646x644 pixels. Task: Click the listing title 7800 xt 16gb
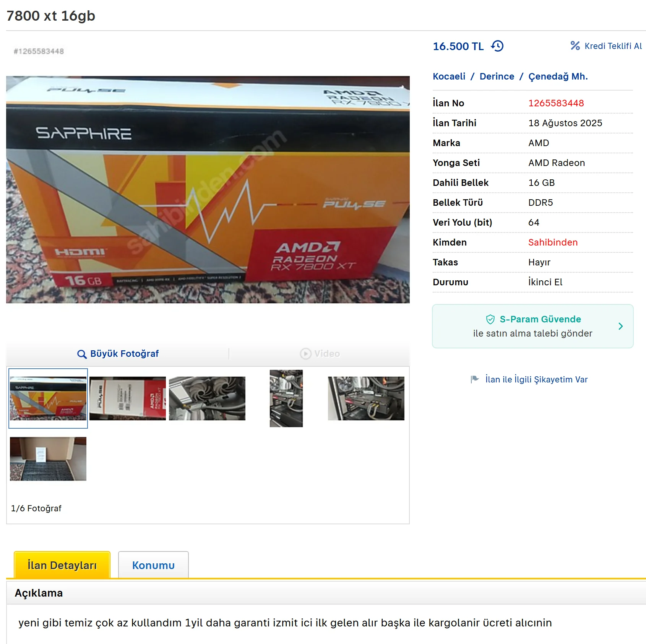(51, 16)
